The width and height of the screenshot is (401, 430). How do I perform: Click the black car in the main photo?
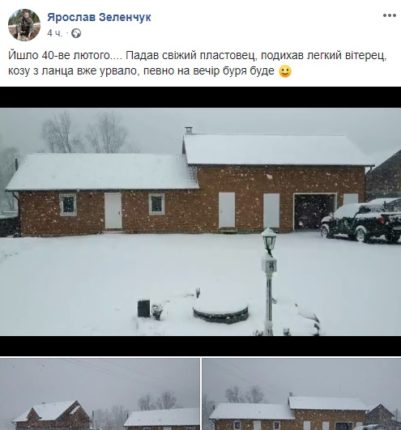(x=361, y=220)
